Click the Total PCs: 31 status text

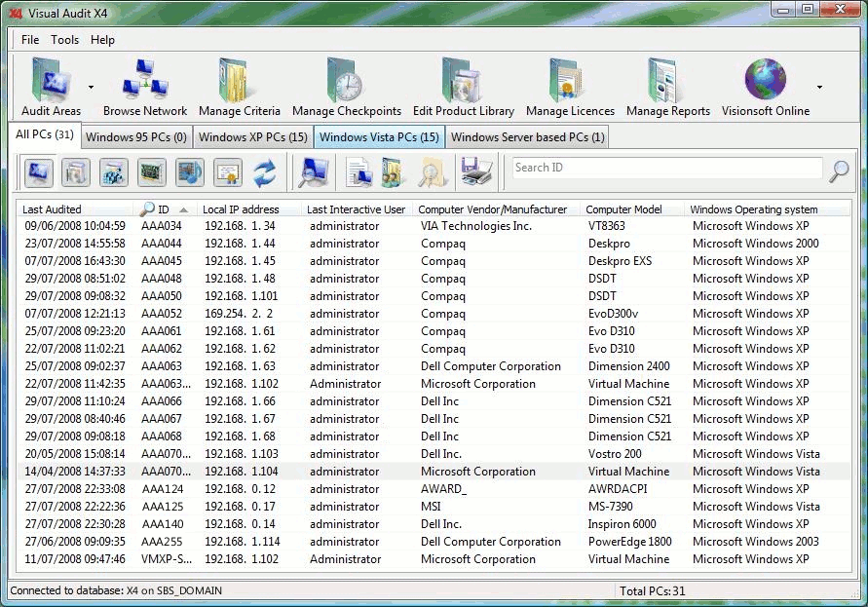click(652, 591)
